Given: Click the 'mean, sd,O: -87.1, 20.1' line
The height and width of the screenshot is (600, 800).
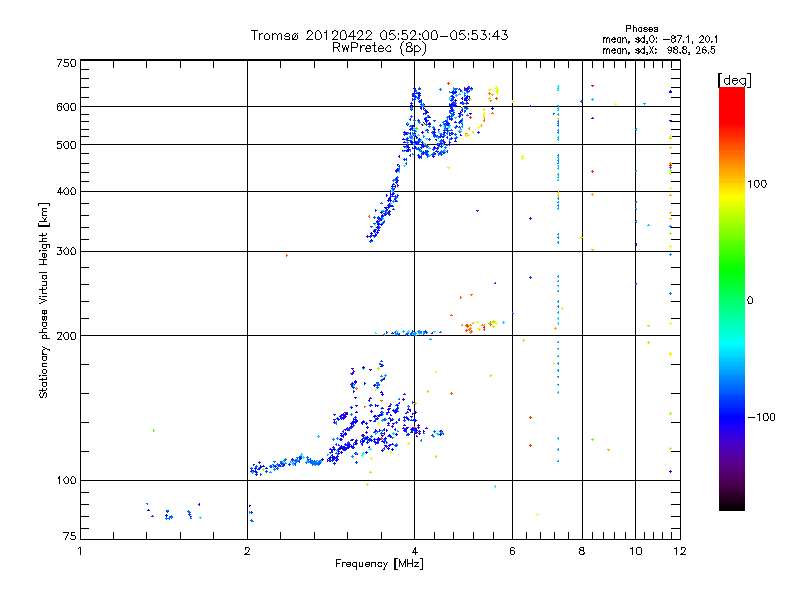Looking at the screenshot, I should coord(660,39).
